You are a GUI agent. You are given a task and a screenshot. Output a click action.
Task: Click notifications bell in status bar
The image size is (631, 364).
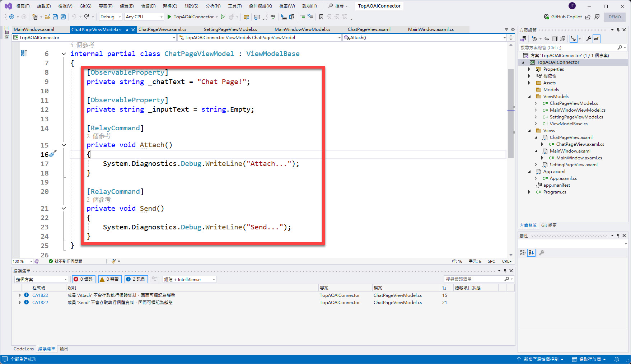click(617, 359)
